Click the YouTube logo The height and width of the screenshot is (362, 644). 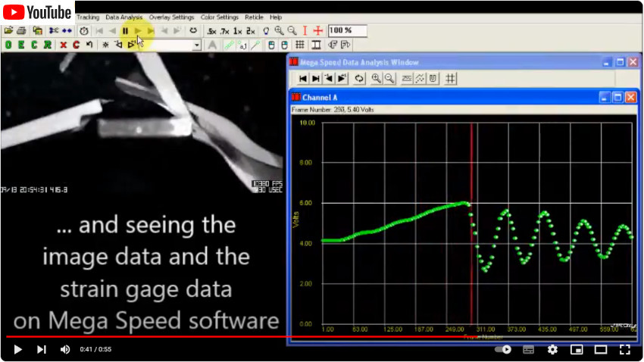(x=37, y=12)
